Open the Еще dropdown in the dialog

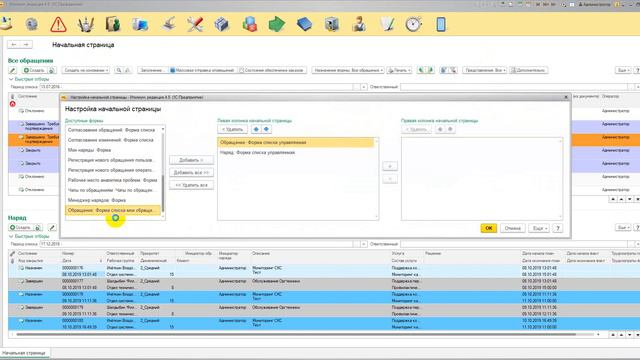[539, 228]
